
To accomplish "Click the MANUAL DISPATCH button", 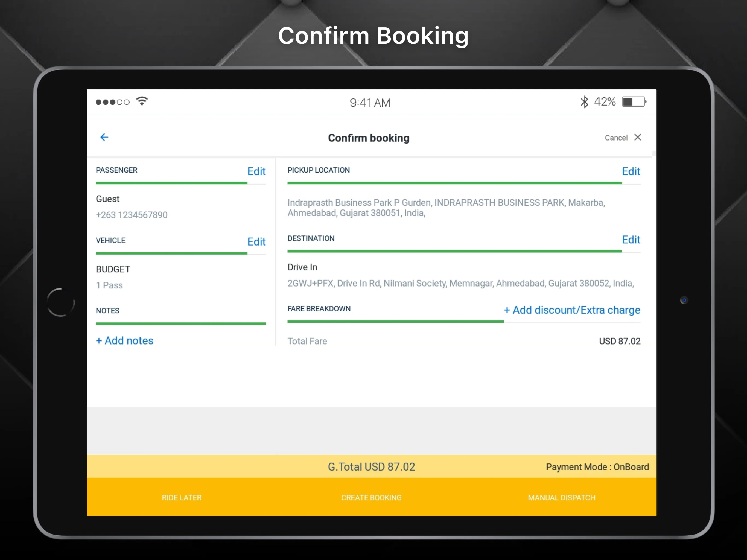I will (562, 498).
